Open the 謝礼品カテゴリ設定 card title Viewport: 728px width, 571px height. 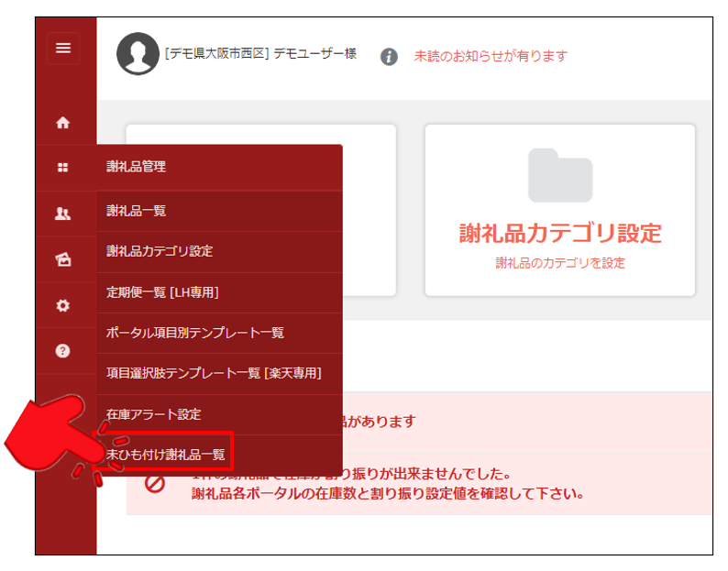(x=559, y=233)
